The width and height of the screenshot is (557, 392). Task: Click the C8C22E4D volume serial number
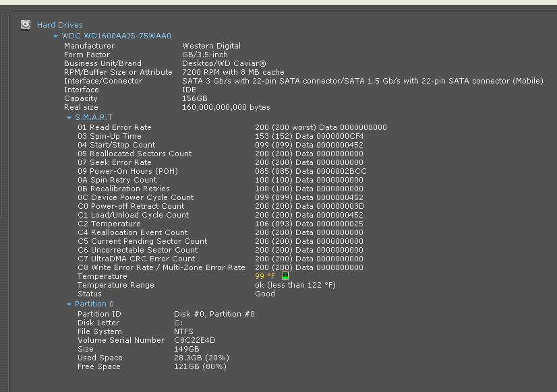pyautogui.click(x=195, y=340)
